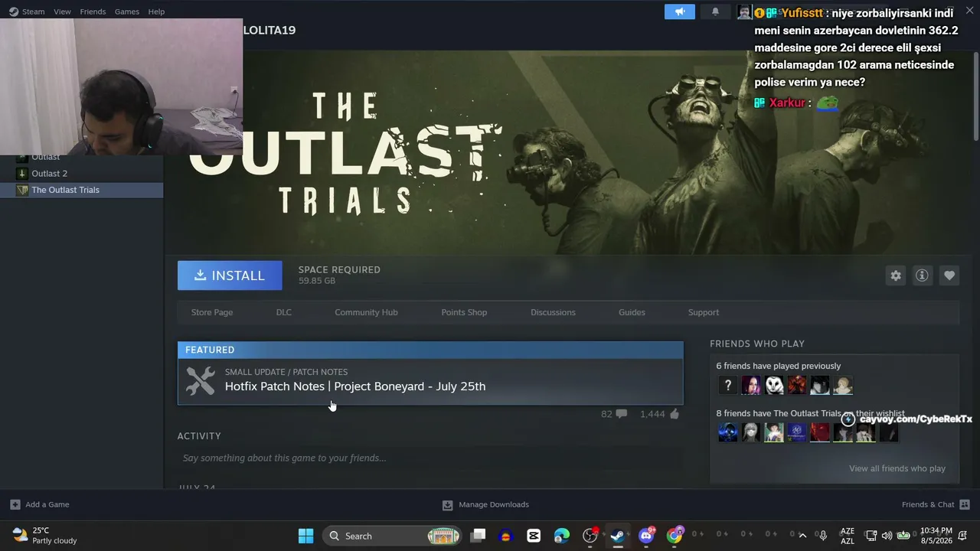The height and width of the screenshot is (551, 980).
Task: Open the weather widget showing 25°C
Action: [46, 536]
